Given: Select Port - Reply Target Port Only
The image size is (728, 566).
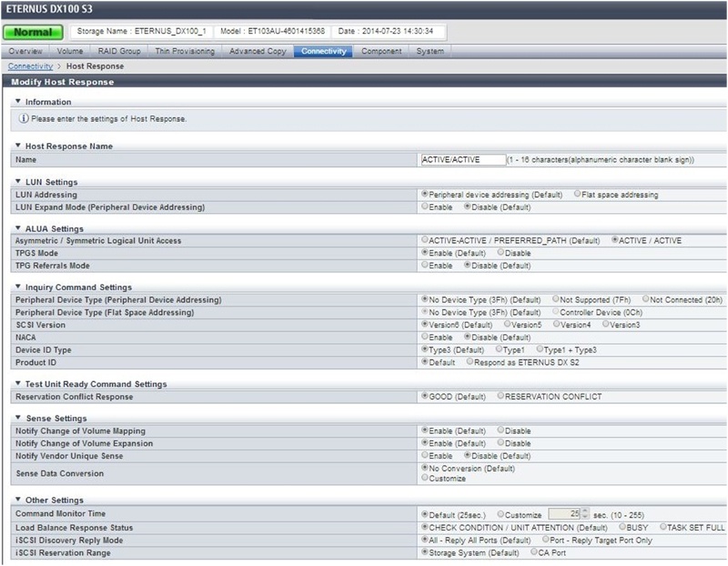Looking at the screenshot, I should pyautogui.click(x=545, y=540).
